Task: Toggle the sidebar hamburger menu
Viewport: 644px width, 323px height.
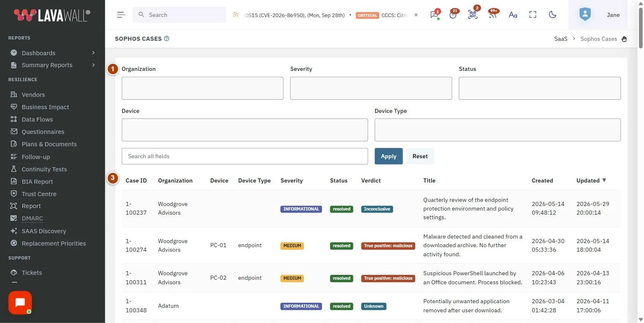Action: pos(121,15)
